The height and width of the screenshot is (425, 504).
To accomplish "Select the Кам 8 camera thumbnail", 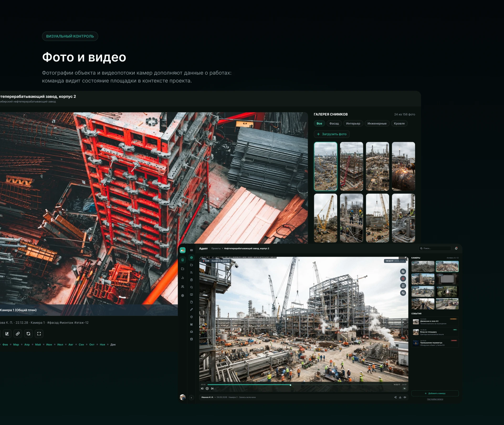I will tap(447, 304).
